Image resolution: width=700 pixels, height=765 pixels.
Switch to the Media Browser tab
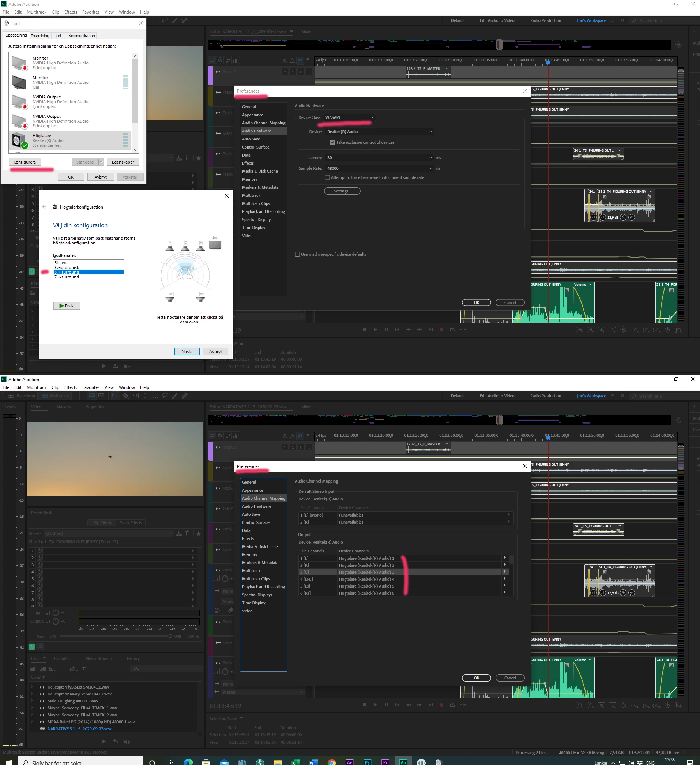(99, 659)
